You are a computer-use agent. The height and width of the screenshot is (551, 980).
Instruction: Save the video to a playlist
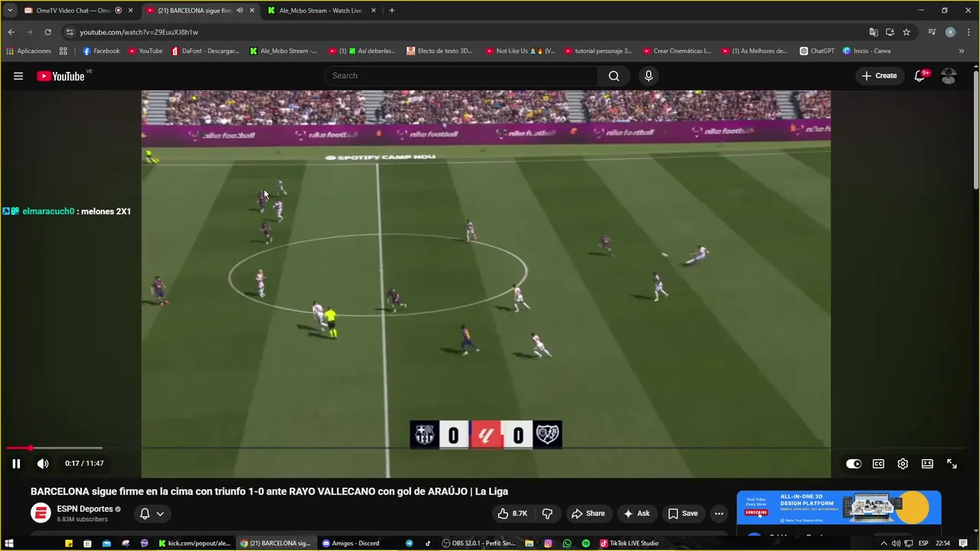coord(683,514)
